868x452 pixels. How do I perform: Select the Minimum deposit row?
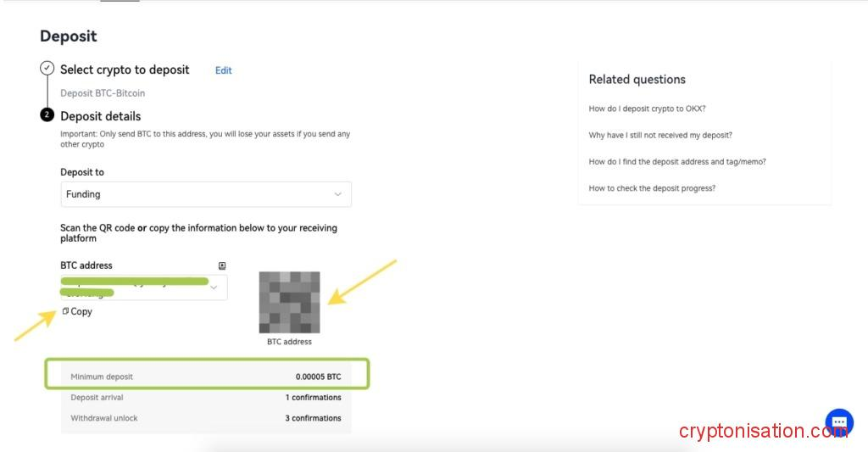point(206,377)
